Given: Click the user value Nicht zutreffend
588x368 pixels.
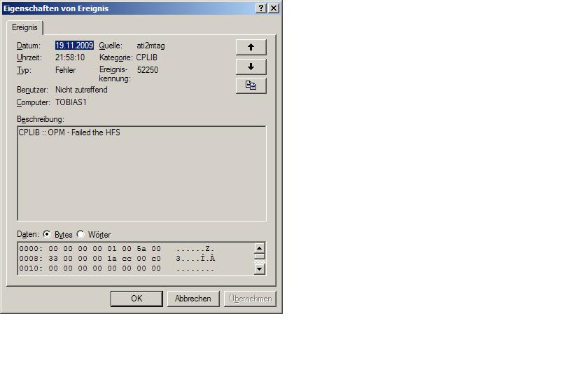Looking at the screenshot, I should (81, 90).
